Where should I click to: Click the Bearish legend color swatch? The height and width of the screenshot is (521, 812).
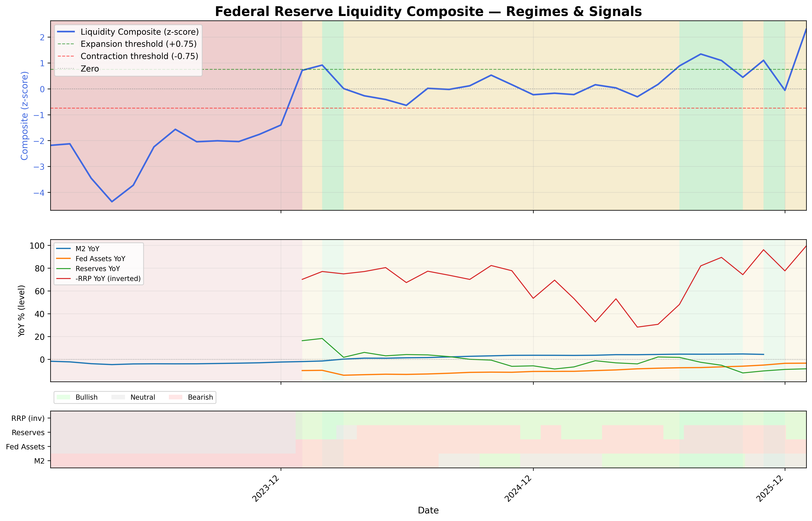click(x=175, y=397)
